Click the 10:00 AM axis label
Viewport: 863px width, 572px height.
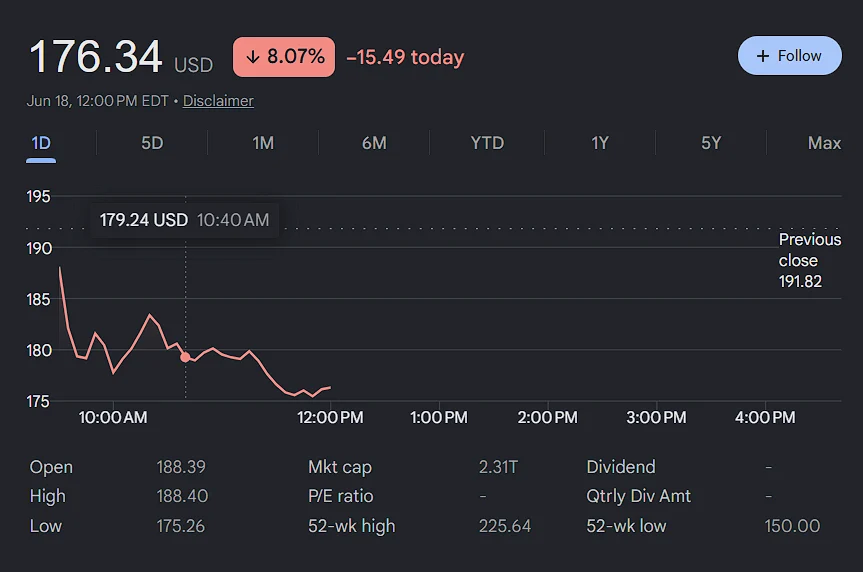[113, 417]
